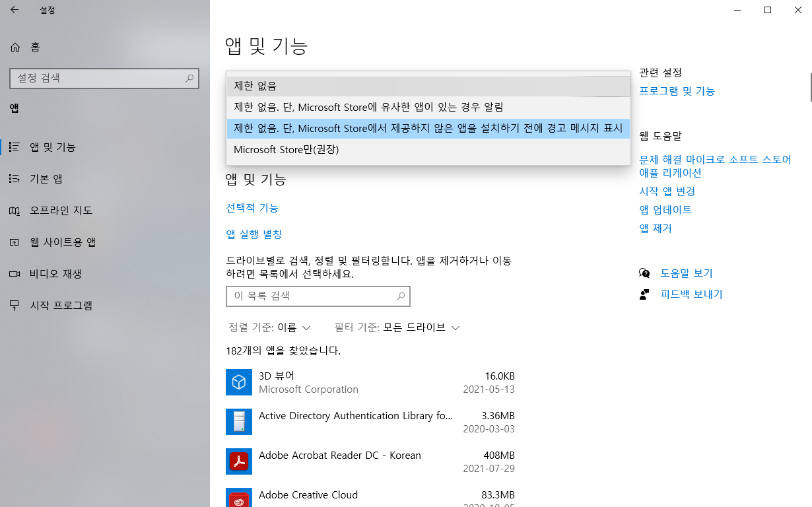The width and height of the screenshot is (812, 507).
Task: Click Adobe Creative Cloud icon
Action: click(x=239, y=498)
